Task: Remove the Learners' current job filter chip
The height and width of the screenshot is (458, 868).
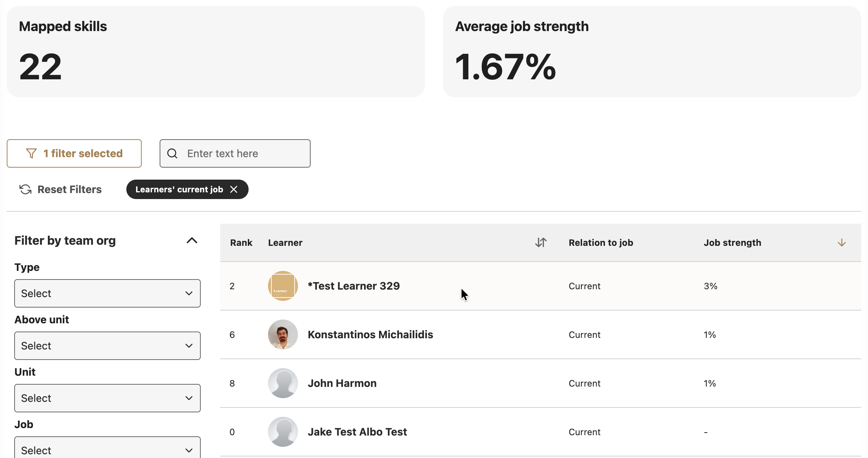Action: pyautogui.click(x=234, y=189)
